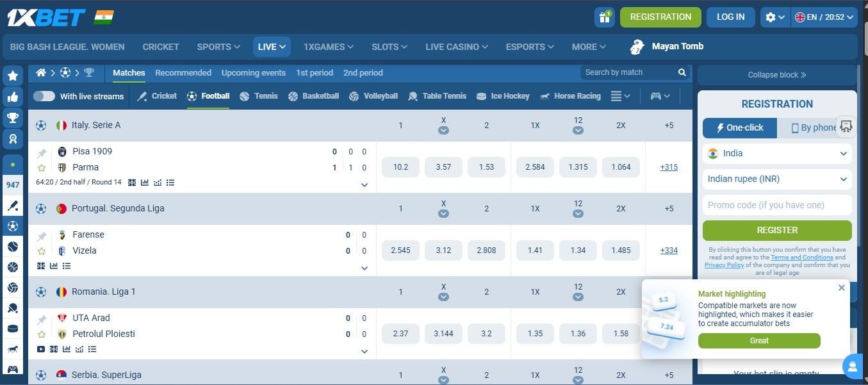Add Farense vs Vizela to favorites via star
This screenshot has height=385, width=868.
pos(40,250)
